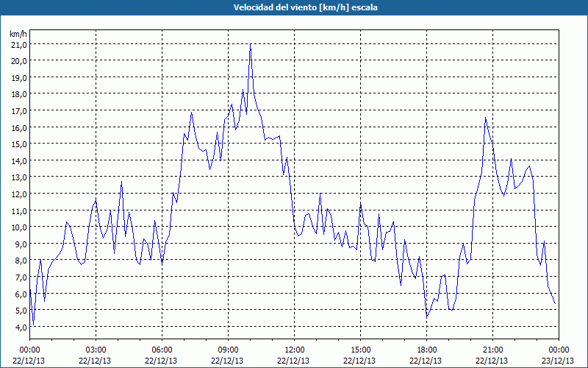Click the '11,0' y-axis label
The height and width of the screenshot is (368, 588).
(19, 211)
